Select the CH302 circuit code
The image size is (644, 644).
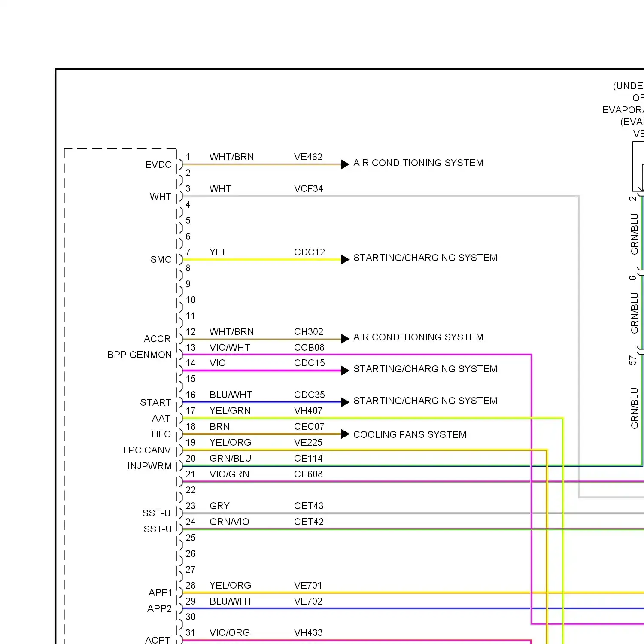[x=308, y=332]
